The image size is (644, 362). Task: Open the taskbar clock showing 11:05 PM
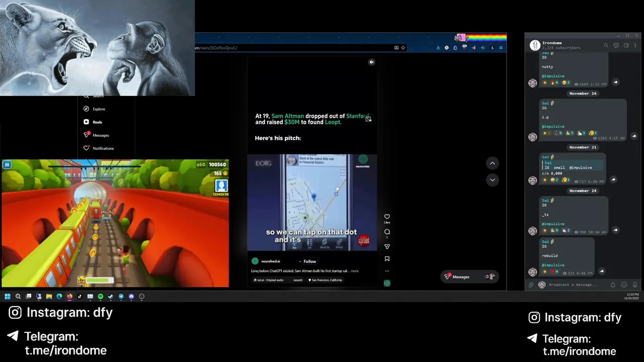632,296
